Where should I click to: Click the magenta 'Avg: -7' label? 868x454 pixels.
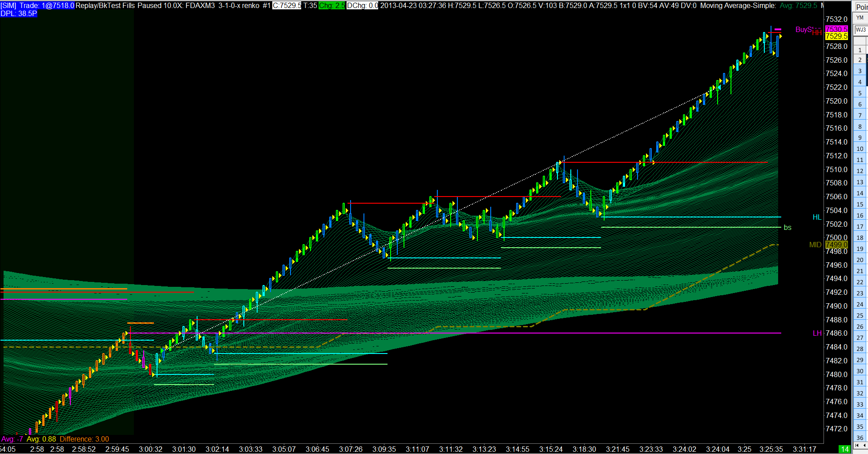click(12, 439)
